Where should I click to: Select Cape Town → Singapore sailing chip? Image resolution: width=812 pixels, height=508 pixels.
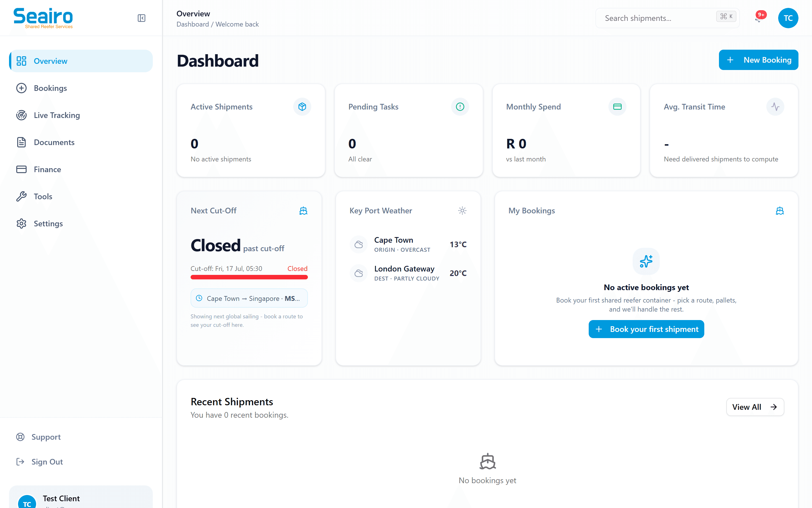tap(249, 298)
